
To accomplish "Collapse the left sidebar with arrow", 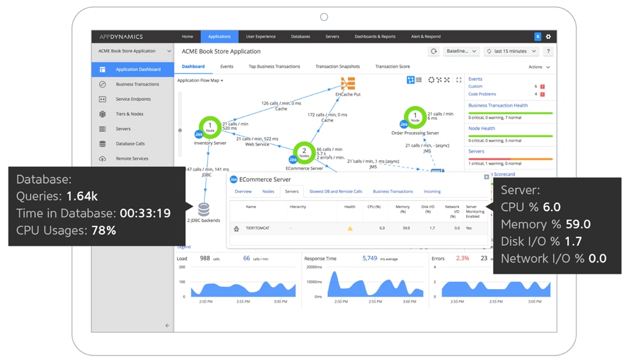I will [167, 326].
